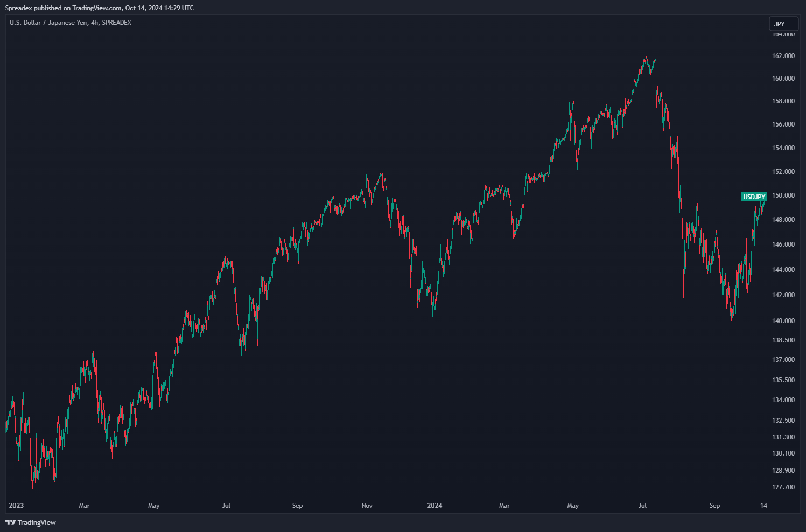Image resolution: width=806 pixels, height=532 pixels.
Task: Click the 150.000 price axis label
Action: 783,195
